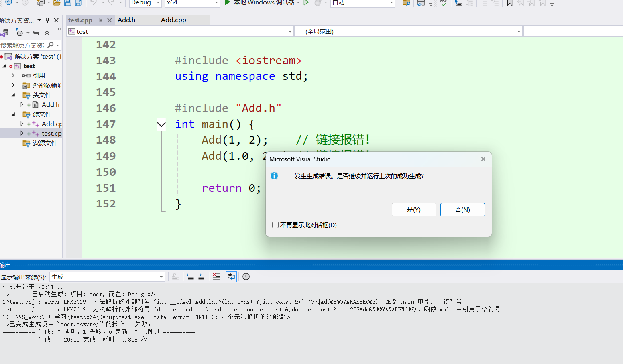Go to next message in output
This screenshot has width=623, height=364.
[x=201, y=277]
